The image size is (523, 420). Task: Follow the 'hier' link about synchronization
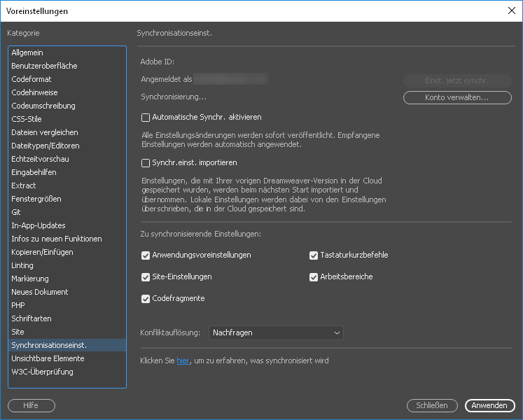(x=183, y=360)
